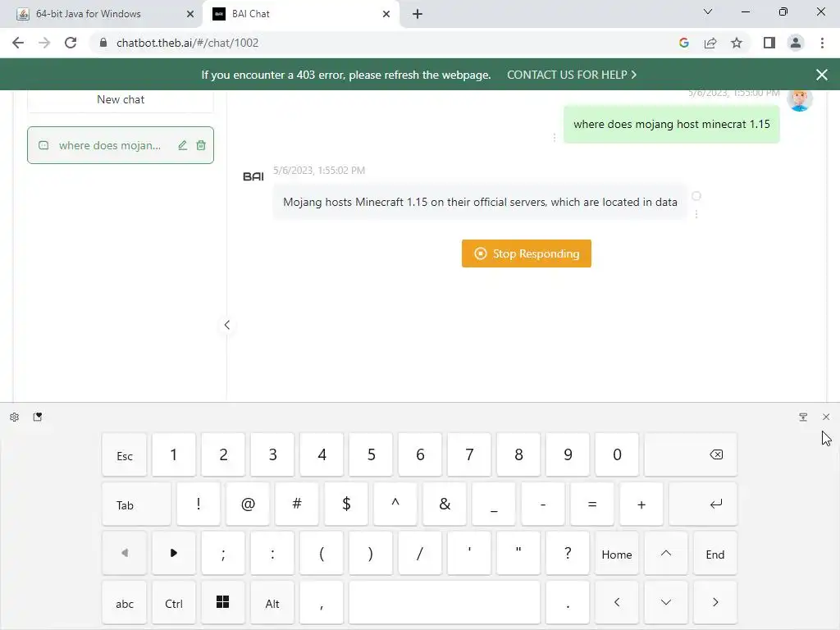The image size is (840, 630).
Task: Tap the previous symbols page arrow key
Action: (x=125, y=554)
